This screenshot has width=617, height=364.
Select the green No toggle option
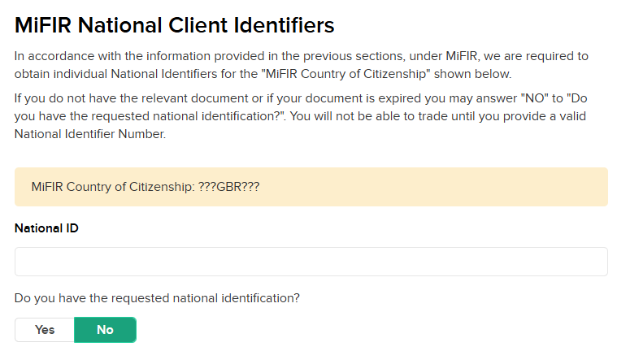click(105, 330)
